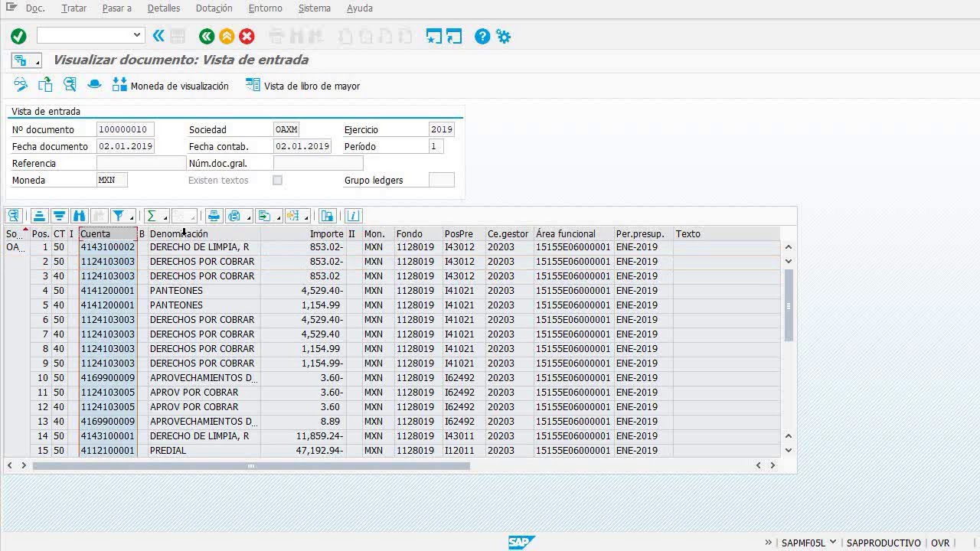Sort the table in ascending order
This screenshot has height=551, width=980.
coord(39,216)
